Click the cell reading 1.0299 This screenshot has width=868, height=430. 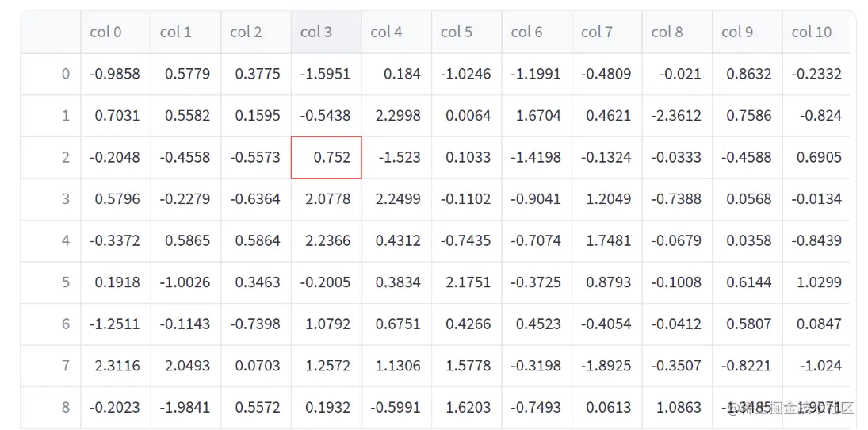816,282
